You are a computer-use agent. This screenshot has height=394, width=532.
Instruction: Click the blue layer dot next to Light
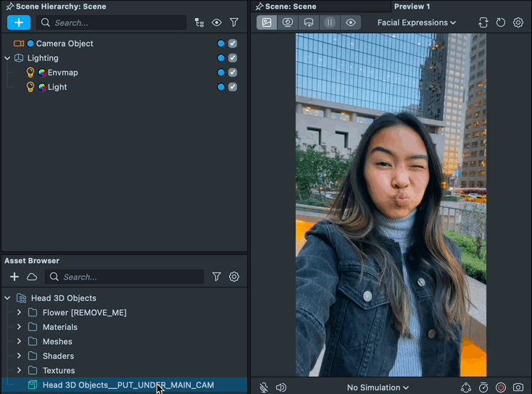221,87
